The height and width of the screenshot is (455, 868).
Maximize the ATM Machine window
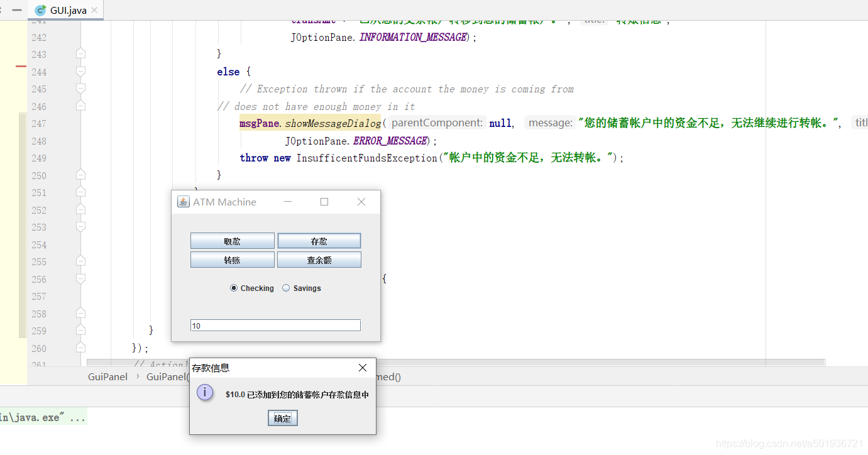pyautogui.click(x=324, y=202)
